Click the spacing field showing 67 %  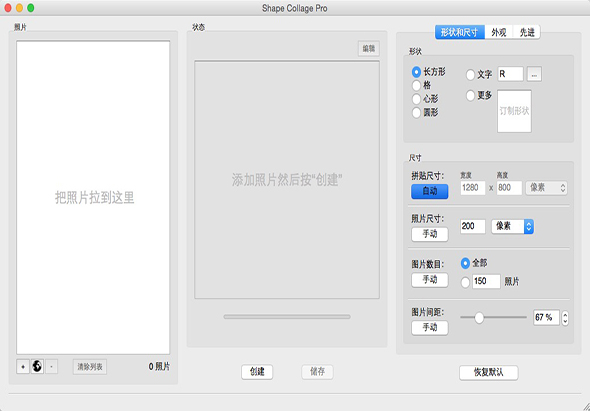point(546,318)
